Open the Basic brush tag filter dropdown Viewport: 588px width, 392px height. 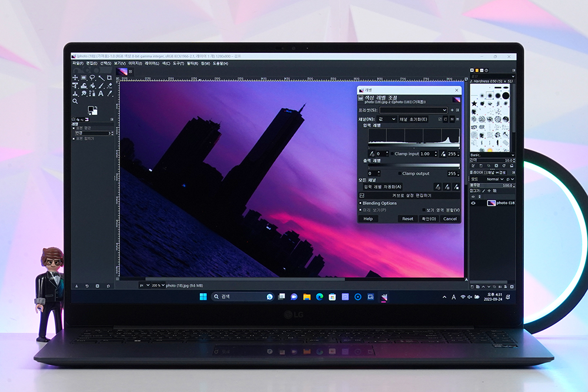pos(492,155)
